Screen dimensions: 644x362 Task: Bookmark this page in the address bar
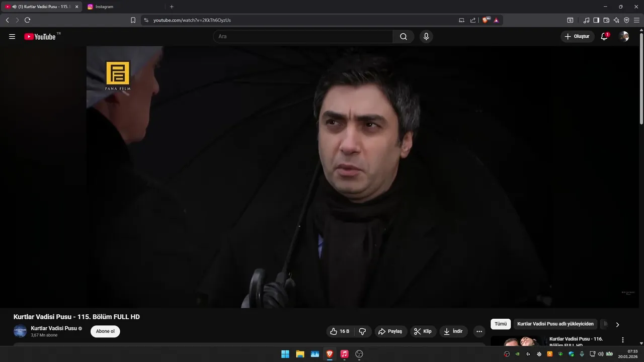click(x=133, y=20)
